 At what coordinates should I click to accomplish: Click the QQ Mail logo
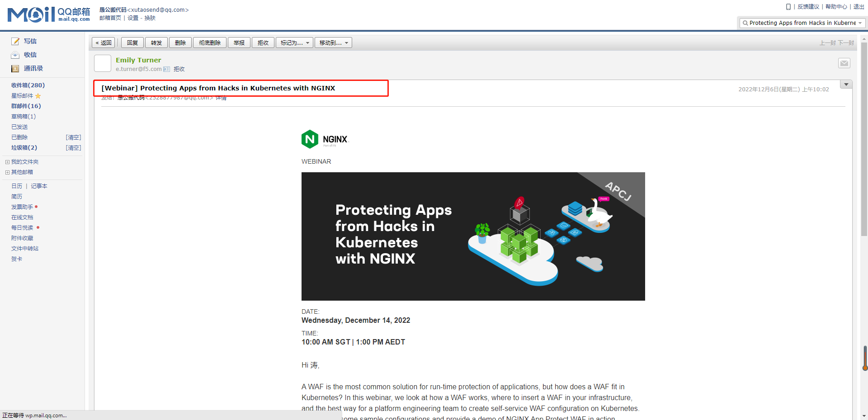tap(49, 14)
